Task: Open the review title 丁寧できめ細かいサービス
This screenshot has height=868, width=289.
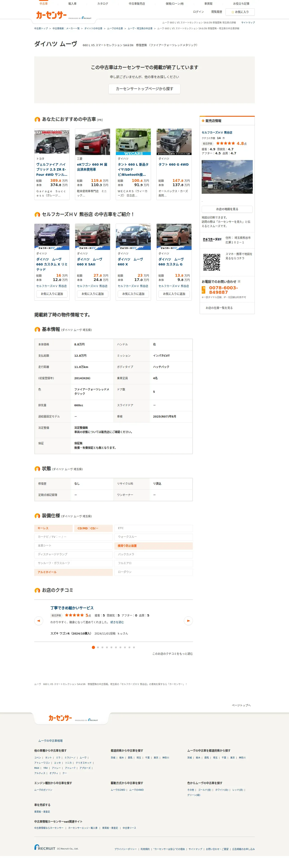Action: pyautogui.click(x=72, y=608)
